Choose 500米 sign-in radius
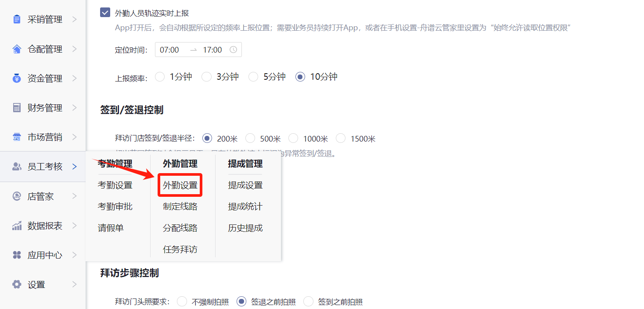Viewport: 644px width, 309px height. point(250,139)
